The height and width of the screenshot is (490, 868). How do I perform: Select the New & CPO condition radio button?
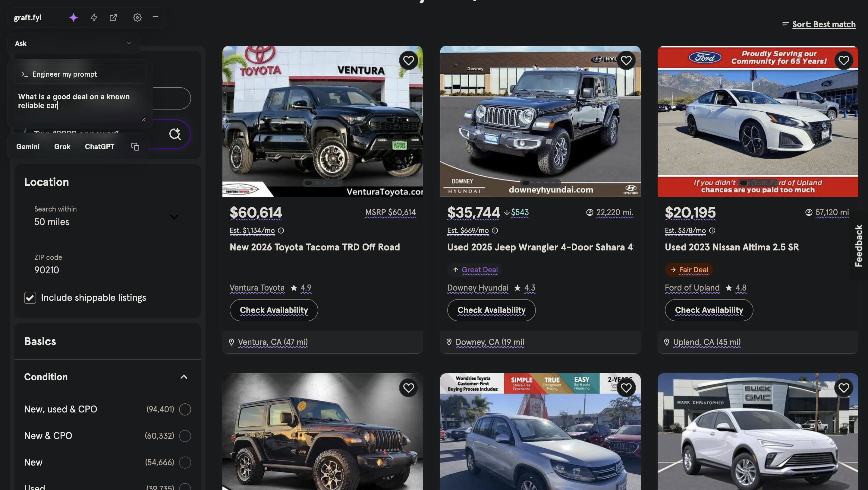point(185,436)
